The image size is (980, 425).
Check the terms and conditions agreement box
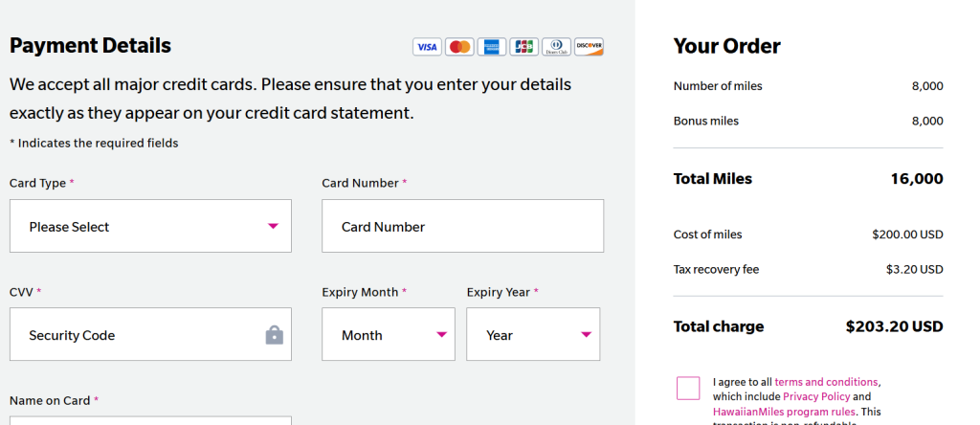tap(688, 388)
